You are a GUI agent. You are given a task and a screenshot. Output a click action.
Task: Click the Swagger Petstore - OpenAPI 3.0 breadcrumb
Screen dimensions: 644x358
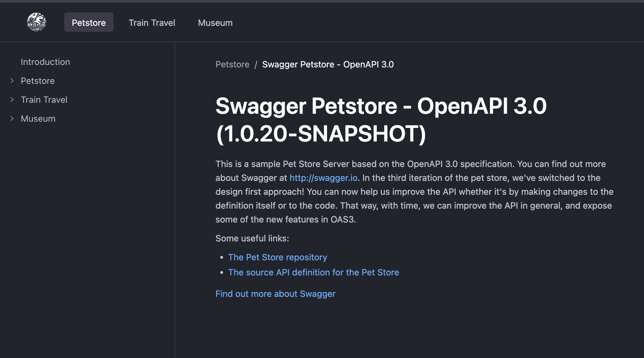tap(328, 64)
